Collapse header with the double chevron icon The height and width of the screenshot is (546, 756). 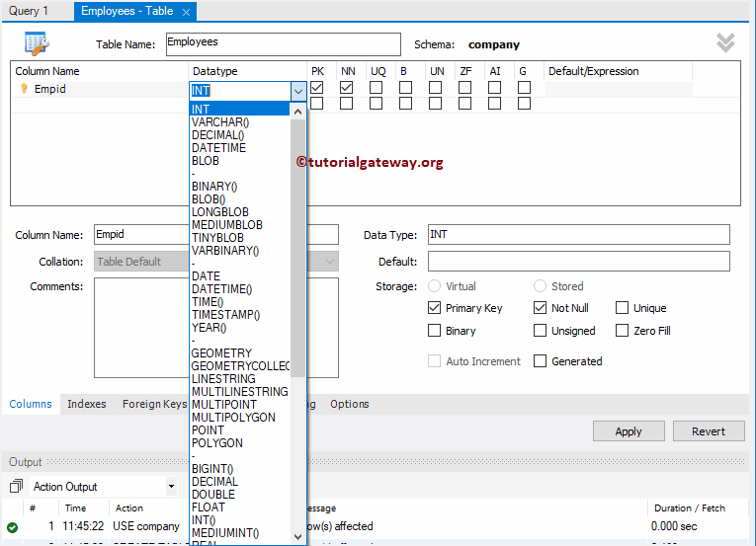click(725, 42)
